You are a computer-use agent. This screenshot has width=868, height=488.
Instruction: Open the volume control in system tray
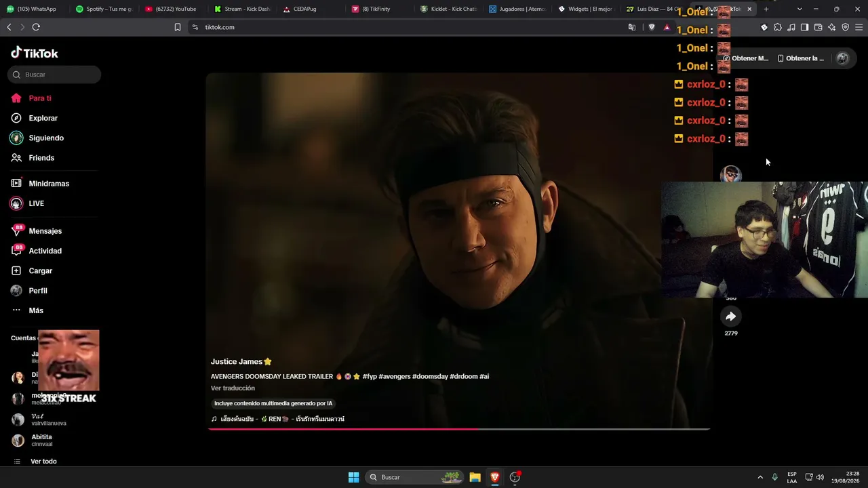tap(820, 477)
